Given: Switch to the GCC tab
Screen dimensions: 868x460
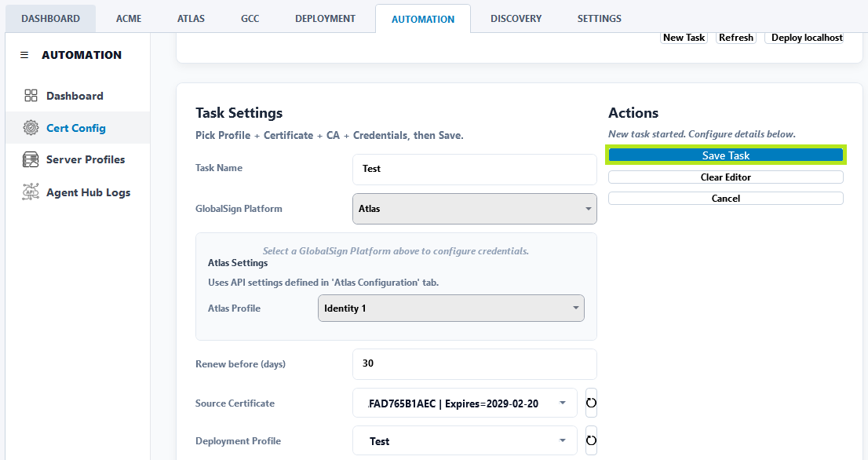Looking at the screenshot, I should [x=250, y=19].
